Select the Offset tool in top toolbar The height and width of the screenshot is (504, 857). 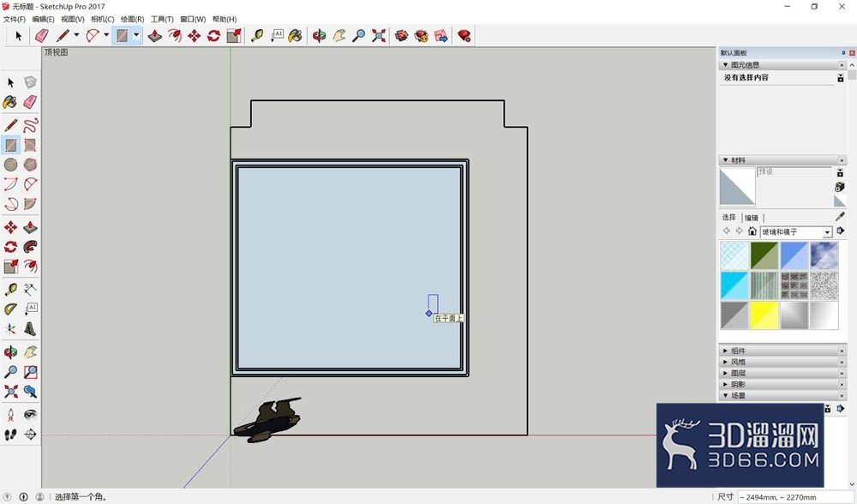175,36
